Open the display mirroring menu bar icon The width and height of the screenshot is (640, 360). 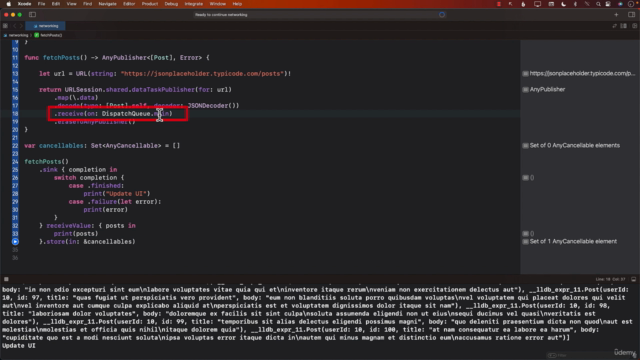538,4
